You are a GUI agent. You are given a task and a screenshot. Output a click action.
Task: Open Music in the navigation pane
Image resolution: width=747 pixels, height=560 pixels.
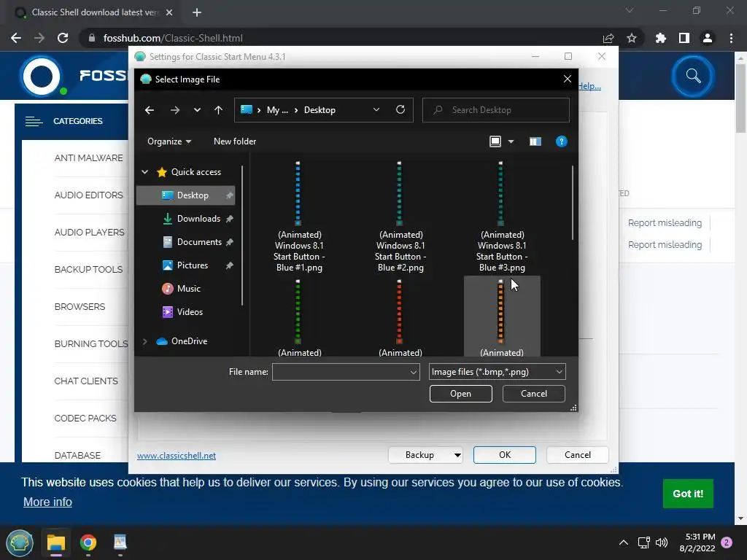[189, 289]
